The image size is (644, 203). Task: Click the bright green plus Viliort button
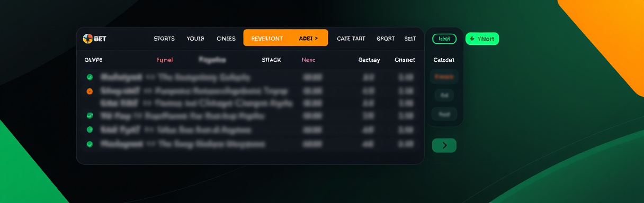coord(482,39)
